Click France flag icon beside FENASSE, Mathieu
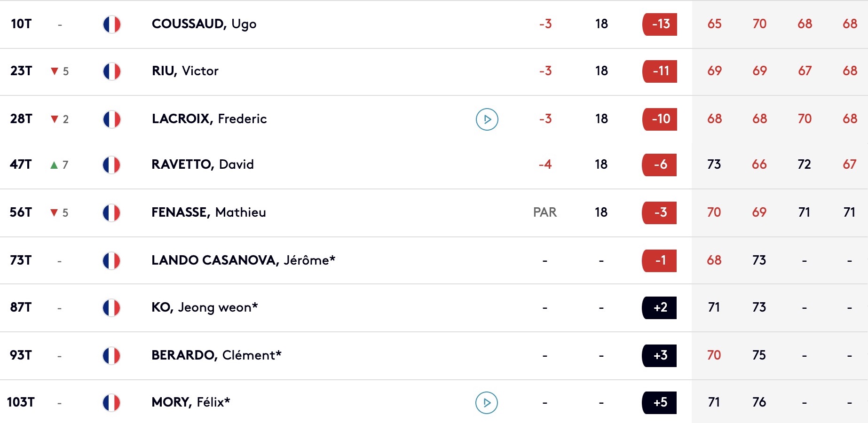Screen dimensions: 868x423 click(x=111, y=213)
